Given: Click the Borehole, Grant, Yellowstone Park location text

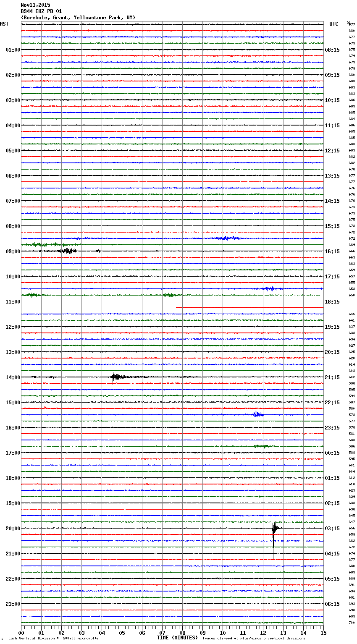Looking at the screenshot, I should click(78, 18).
